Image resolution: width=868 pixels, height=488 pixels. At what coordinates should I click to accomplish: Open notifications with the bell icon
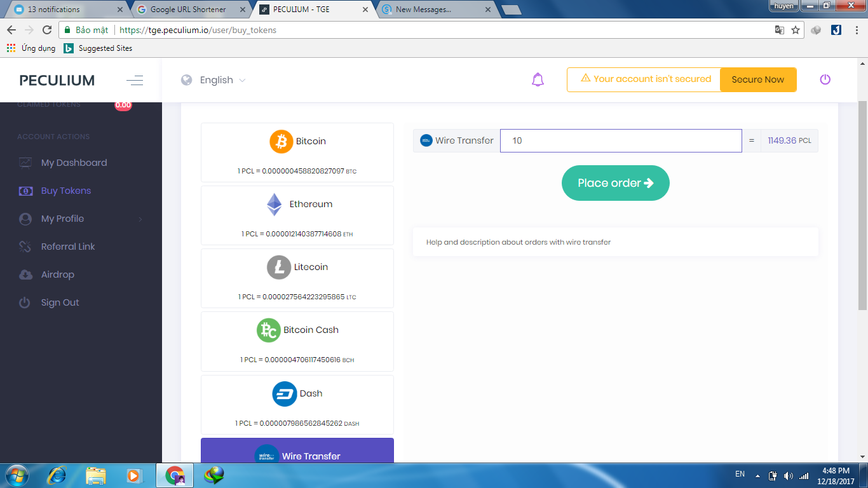coord(538,79)
